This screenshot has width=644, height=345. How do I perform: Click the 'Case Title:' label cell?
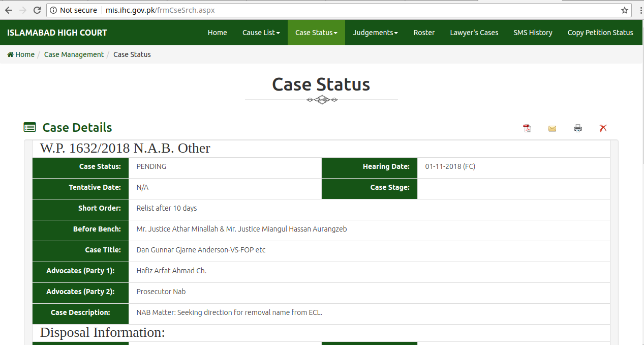point(80,251)
